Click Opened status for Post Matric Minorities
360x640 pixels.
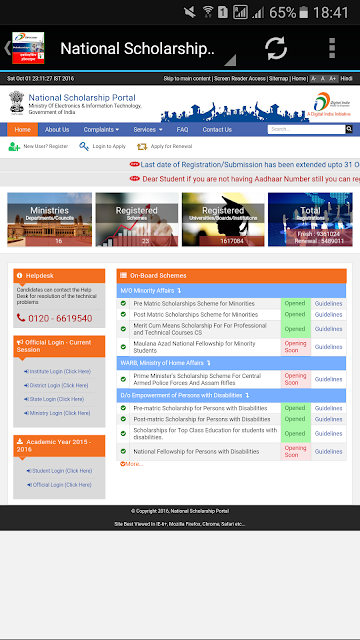point(295,314)
